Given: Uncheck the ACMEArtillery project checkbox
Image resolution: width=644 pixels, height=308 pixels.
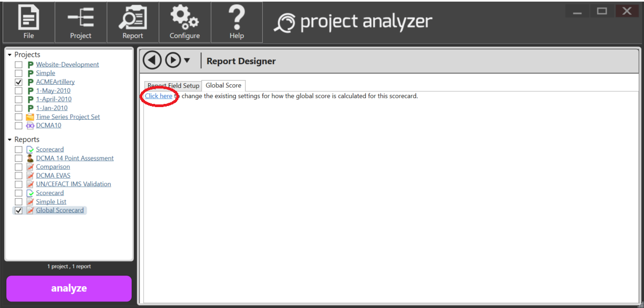Looking at the screenshot, I should coord(19,82).
